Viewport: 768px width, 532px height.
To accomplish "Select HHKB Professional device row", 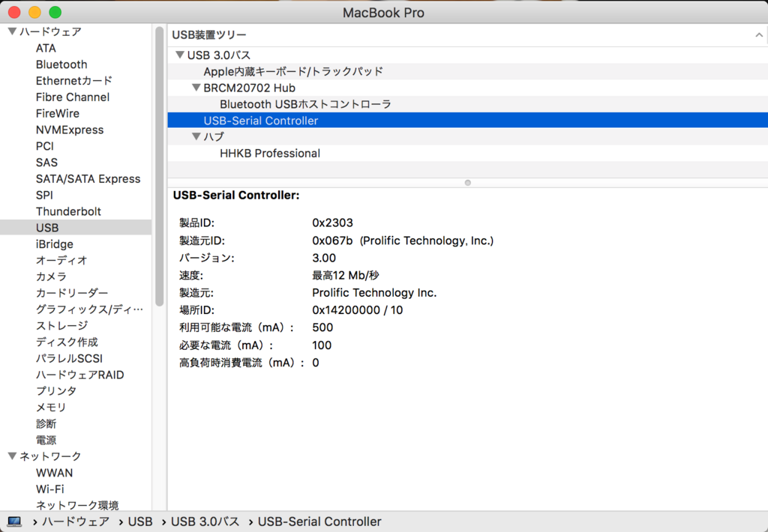I will tap(467, 153).
